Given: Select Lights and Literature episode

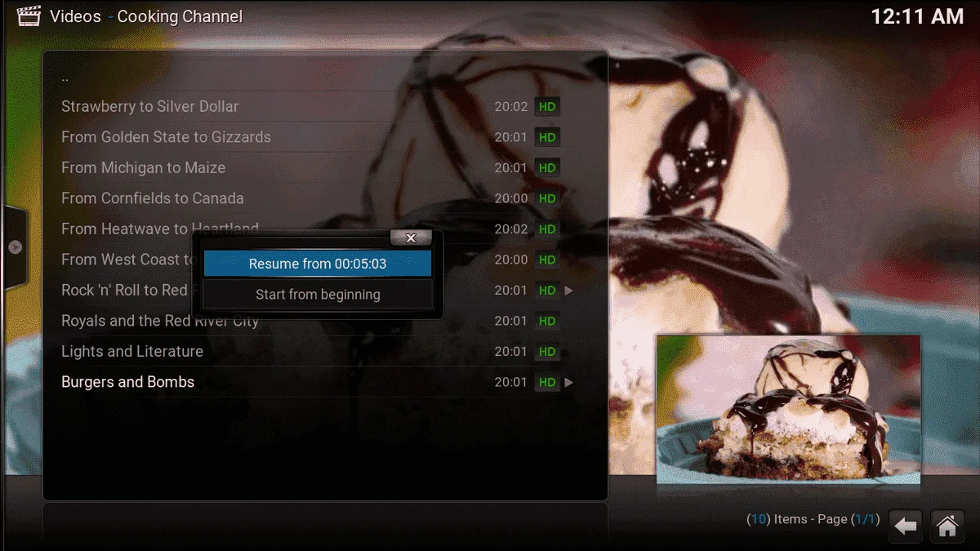Looking at the screenshot, I should click(325, 351).
